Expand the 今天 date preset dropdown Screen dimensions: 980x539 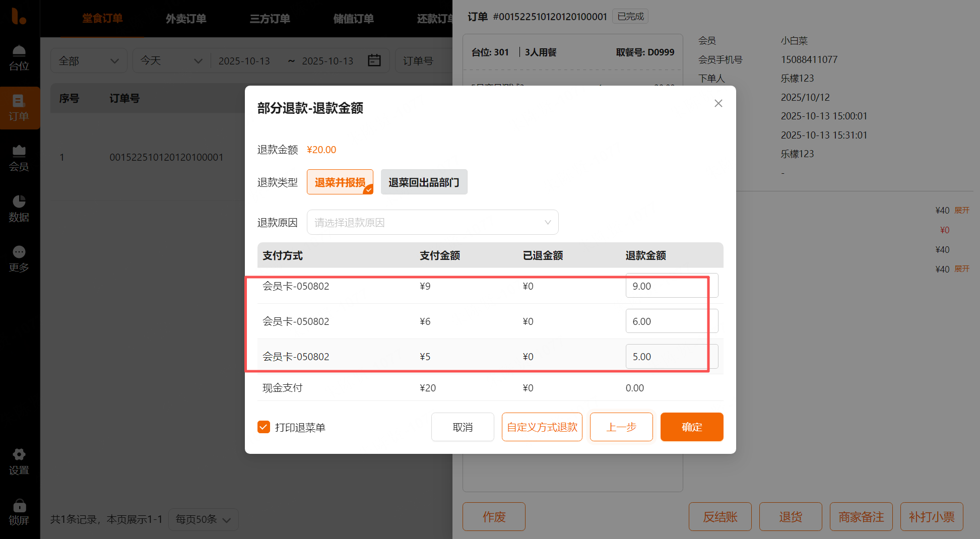point(171,60)
